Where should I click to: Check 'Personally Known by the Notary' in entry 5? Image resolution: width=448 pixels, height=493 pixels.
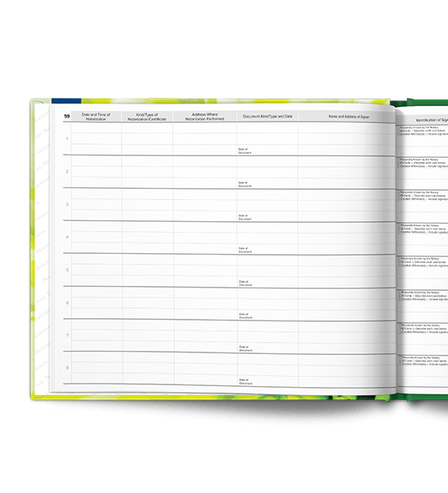coord(400,259)
